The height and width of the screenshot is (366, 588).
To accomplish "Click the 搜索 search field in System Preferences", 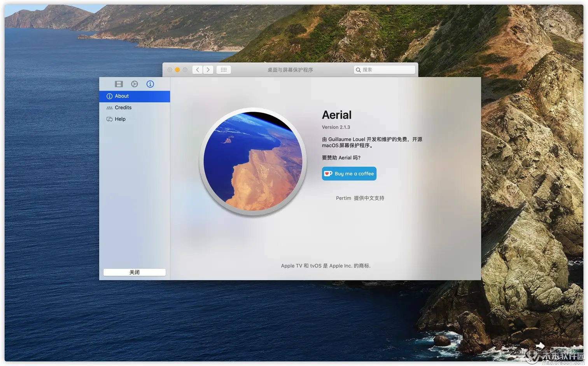I will (385, 70).
